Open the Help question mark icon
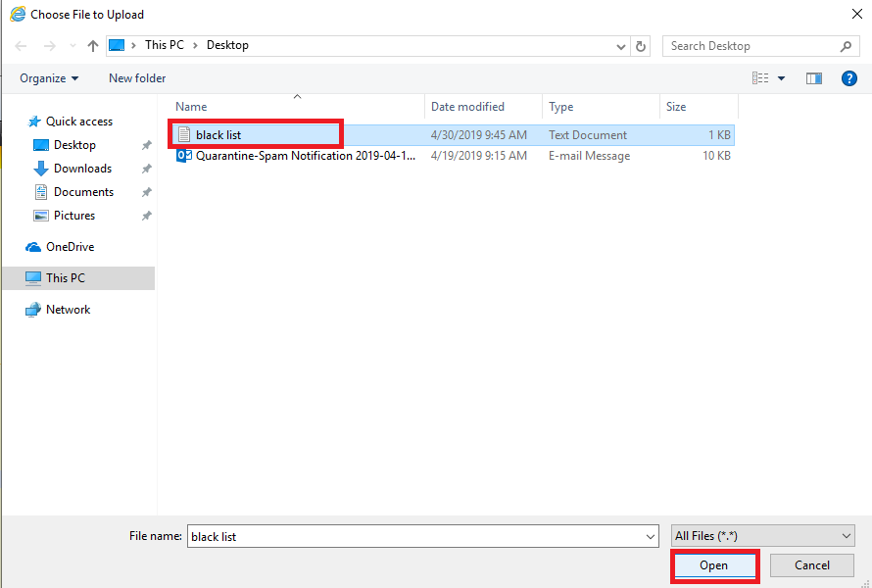The width and height of the screenshot is (872, 588). [x=849, y=78]
